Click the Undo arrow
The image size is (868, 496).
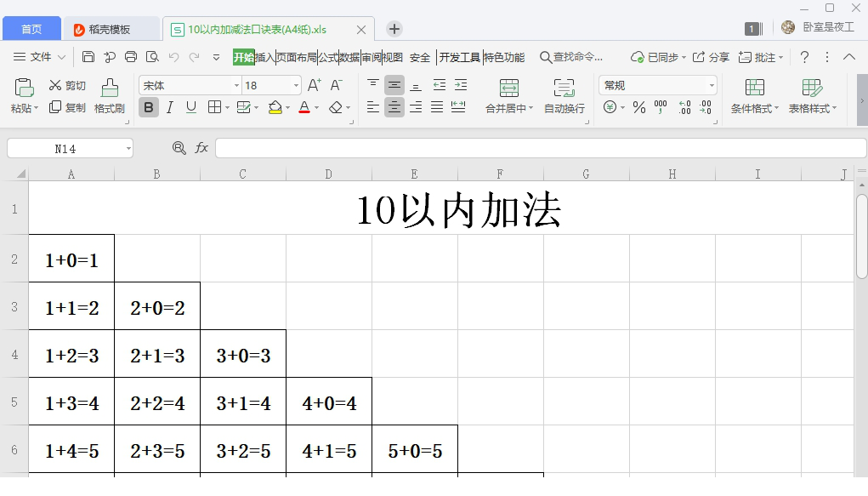coord(173,56)
